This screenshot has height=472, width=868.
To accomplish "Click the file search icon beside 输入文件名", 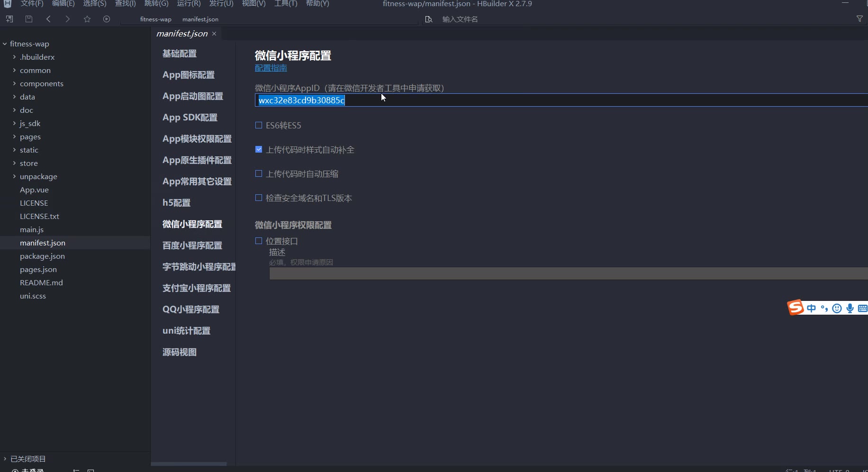I will [x=429, y=19].
